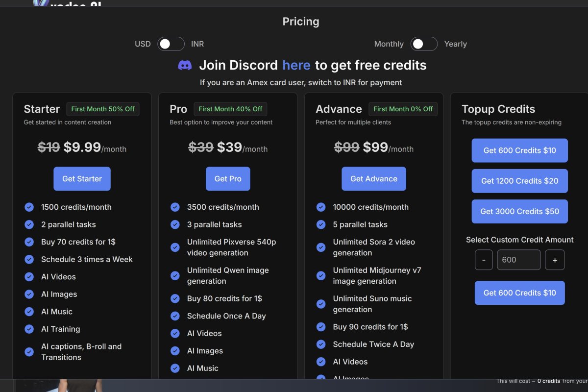
Task: Click checkmark icon next to AI Training
Action: (29, 329)
